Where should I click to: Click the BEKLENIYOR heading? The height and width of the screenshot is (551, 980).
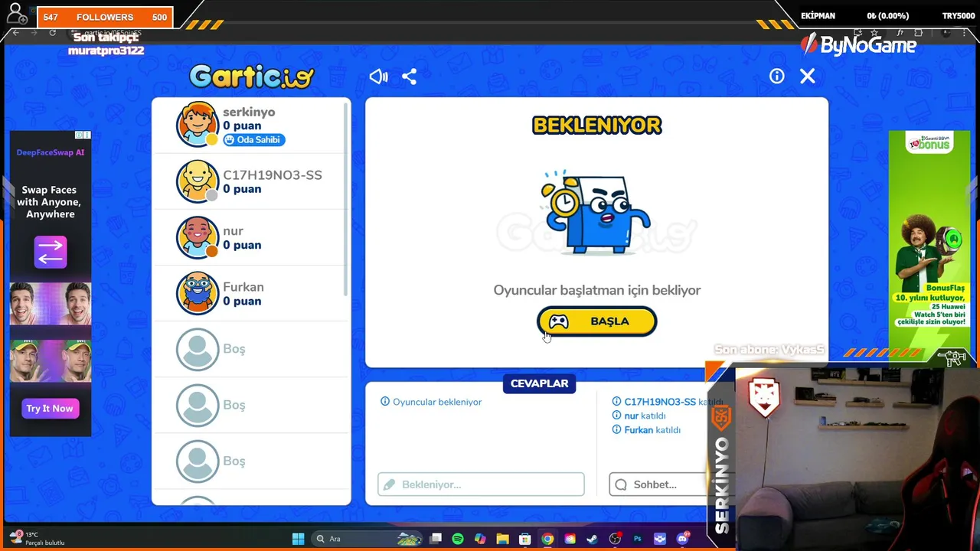click(597, 126)
